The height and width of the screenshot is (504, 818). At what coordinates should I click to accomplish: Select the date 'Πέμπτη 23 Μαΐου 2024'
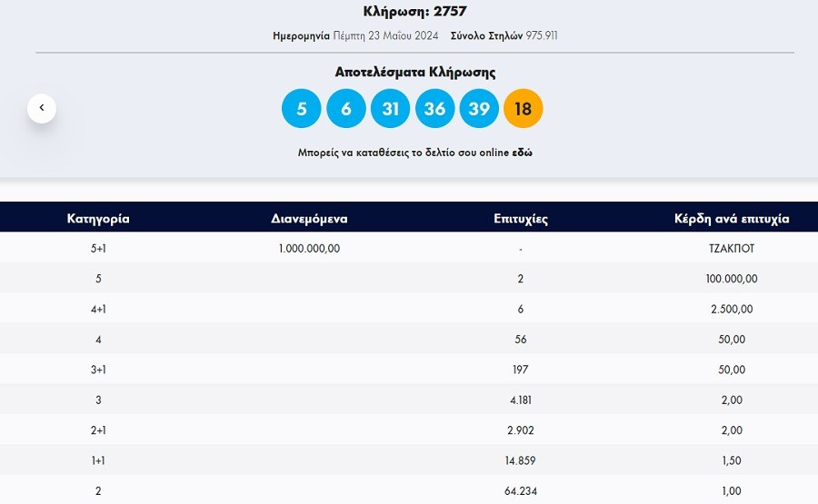[385, 35]
